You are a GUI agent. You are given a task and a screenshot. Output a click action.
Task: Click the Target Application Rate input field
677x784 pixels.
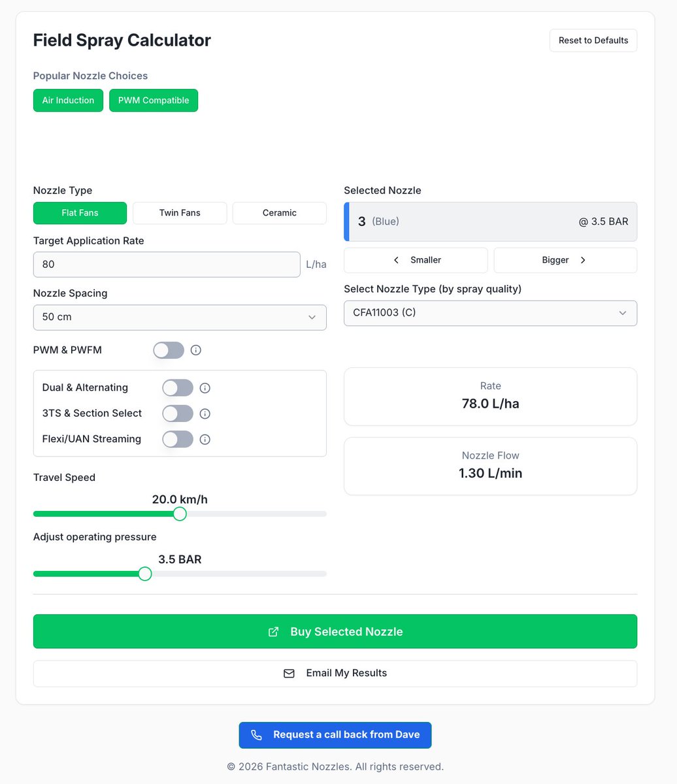(x=167, y=265)
